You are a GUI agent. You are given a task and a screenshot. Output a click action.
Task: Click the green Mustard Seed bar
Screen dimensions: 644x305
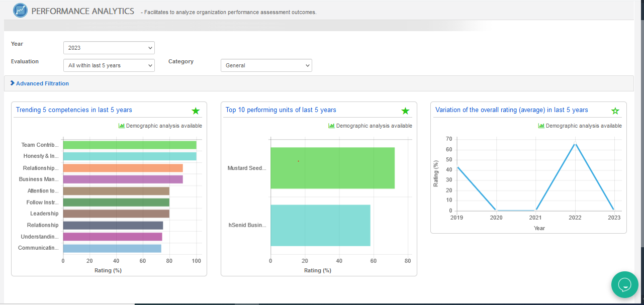[332, 168]
